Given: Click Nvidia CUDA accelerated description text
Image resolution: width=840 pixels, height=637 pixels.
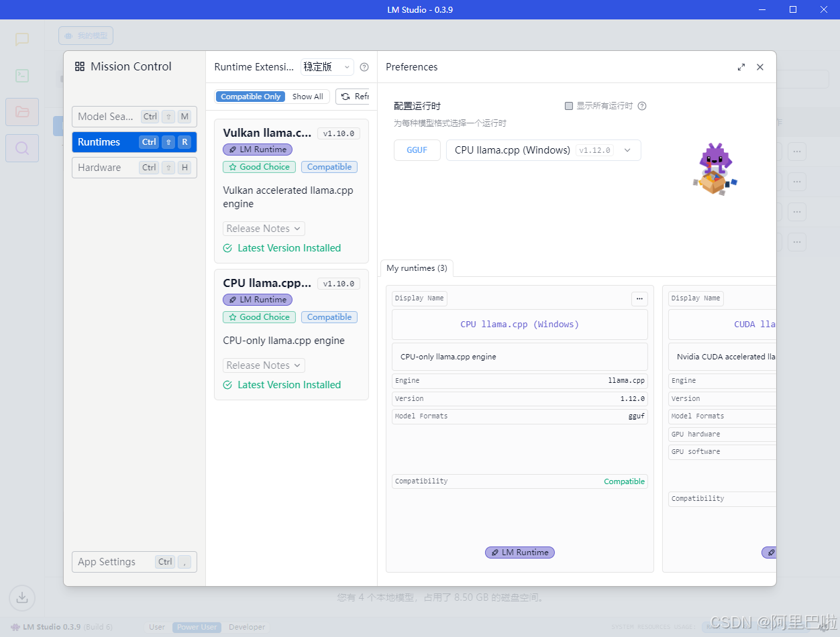Looking at the screenshot, I should tap(726, 357).
